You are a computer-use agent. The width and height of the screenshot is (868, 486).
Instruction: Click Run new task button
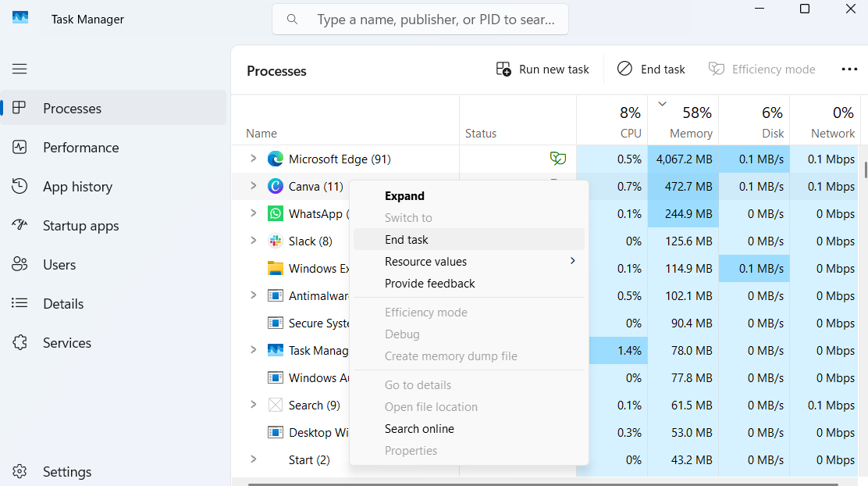[542, 70]
